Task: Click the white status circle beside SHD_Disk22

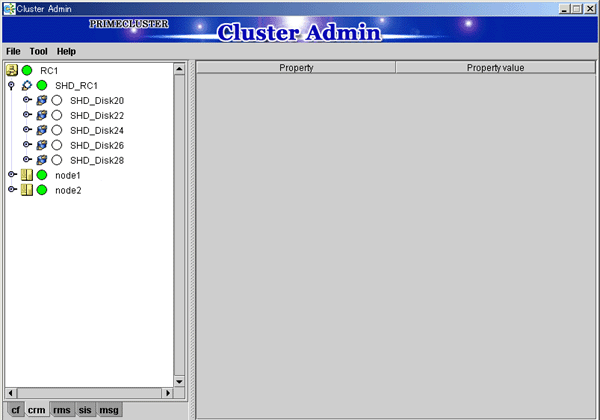Action: click(x=57, y=115)
